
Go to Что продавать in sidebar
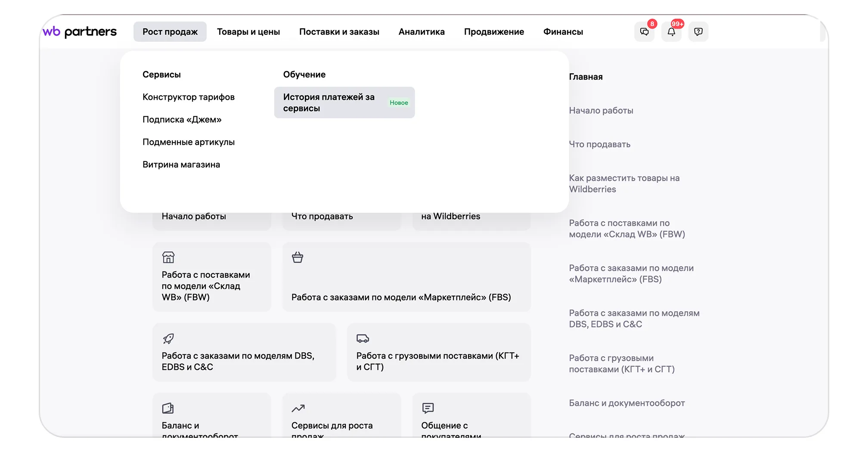click(600, 145)
